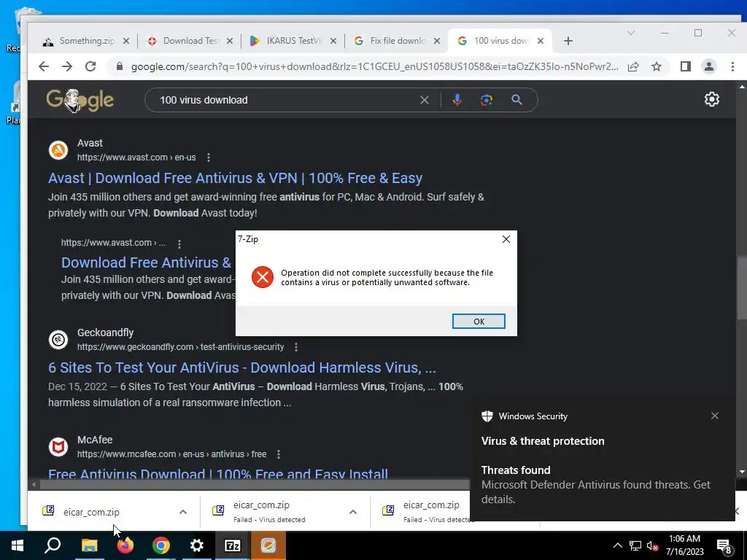Screen dimensions: 747x560
Task: Switch to the IKARUS TestVirus tab
Action: tap(293, 41)
